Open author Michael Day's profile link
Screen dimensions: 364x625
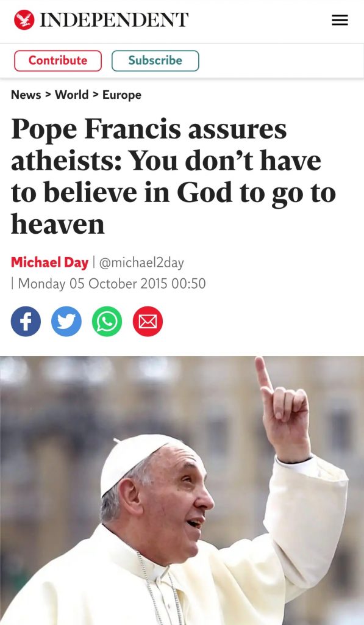tap(49, 262)
